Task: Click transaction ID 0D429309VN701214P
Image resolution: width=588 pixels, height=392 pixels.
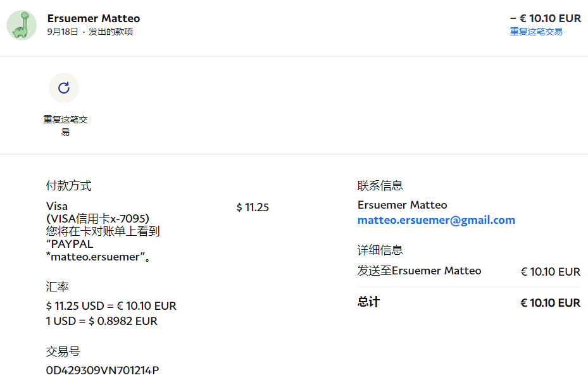Action: 103,371
